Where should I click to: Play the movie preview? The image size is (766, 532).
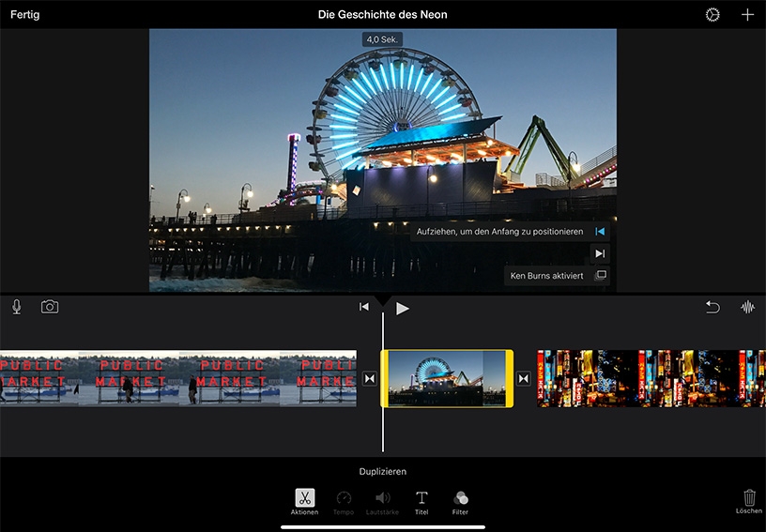point(402,308)
